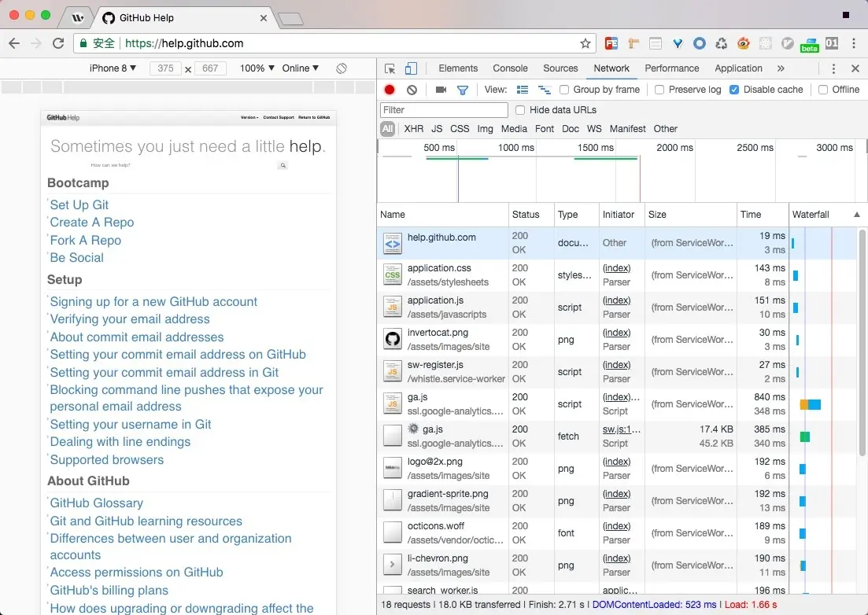This screenshot has width=868, height=615.
Task: Enable Group by frame checkbox
Action: (564, 90)
